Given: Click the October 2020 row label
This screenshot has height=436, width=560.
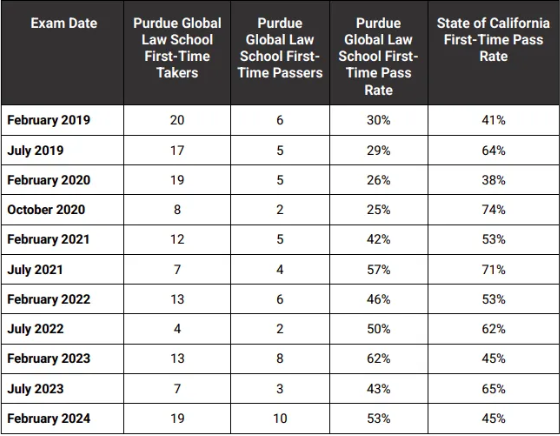Looking at the screenshot, I should coord(46,210).
